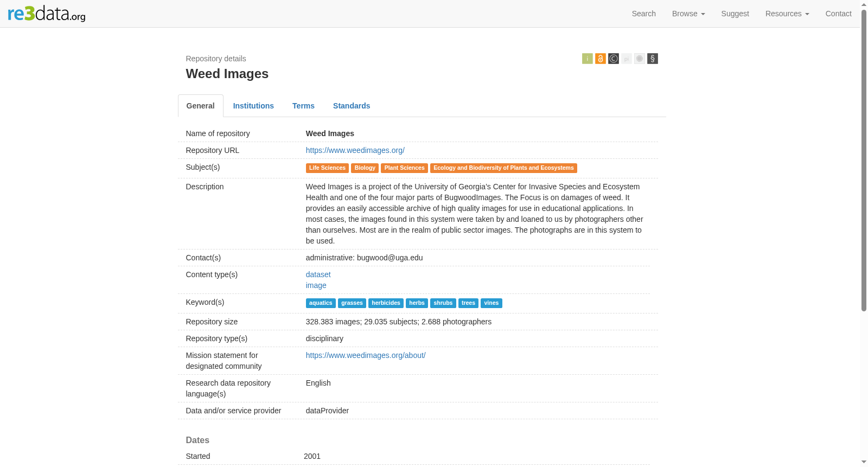Open the weedimages.org/about mission statement link
The width and height of the screenshot is (868, 467).
tap(366, 355)
